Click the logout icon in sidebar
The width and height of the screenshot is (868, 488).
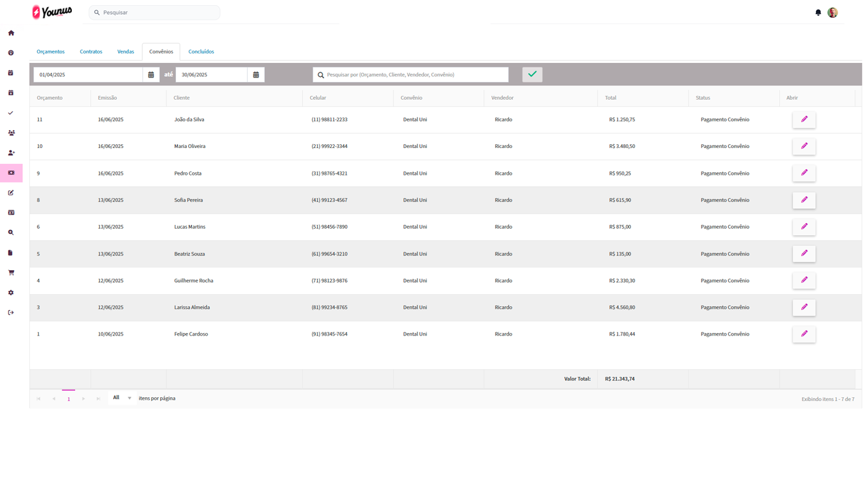tap(11, 313)
